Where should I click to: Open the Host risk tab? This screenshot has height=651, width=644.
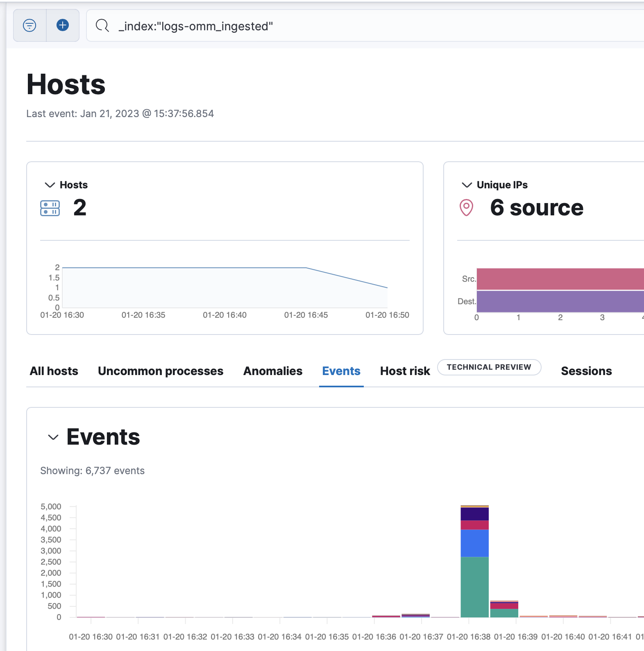[x=405, y=371]
